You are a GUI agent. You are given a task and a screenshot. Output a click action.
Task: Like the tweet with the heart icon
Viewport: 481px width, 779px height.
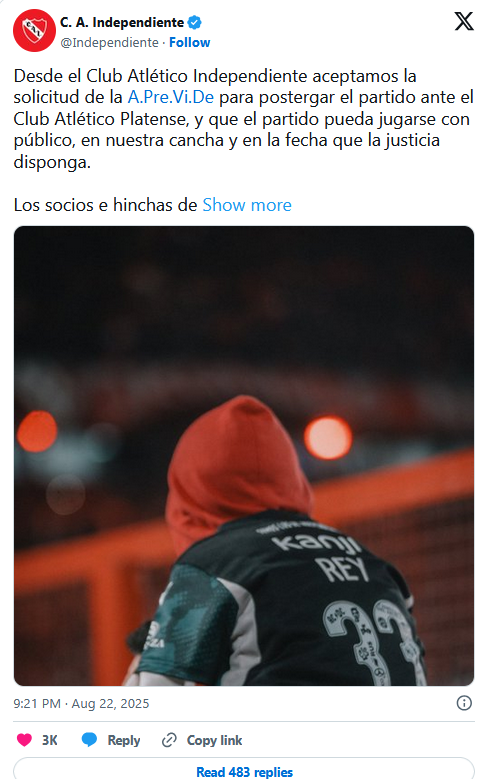pyautogui.click(x=24, y=740)
